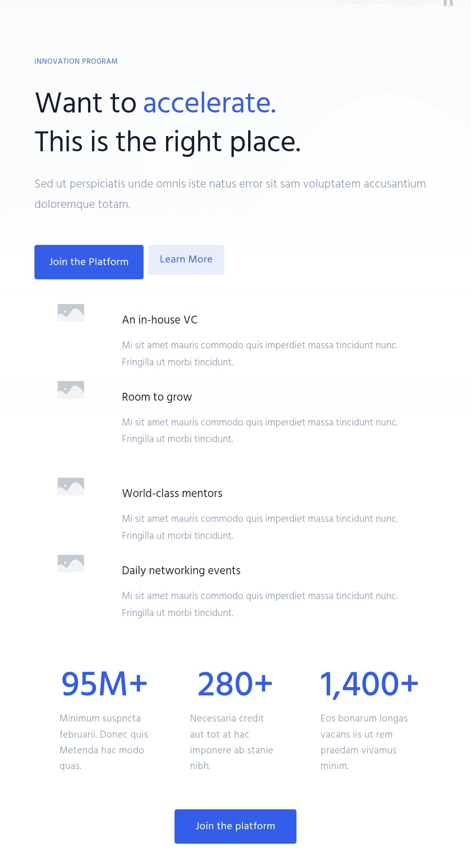Viewport: 471px width, 868px height.
Task: Click the 280+ statistic number
Action: (x=235, y=684)
